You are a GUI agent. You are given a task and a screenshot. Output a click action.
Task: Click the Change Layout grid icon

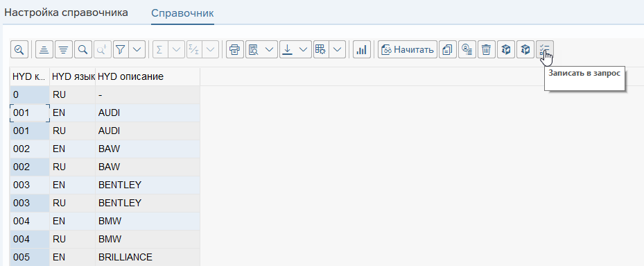click(x=321, y=50)
